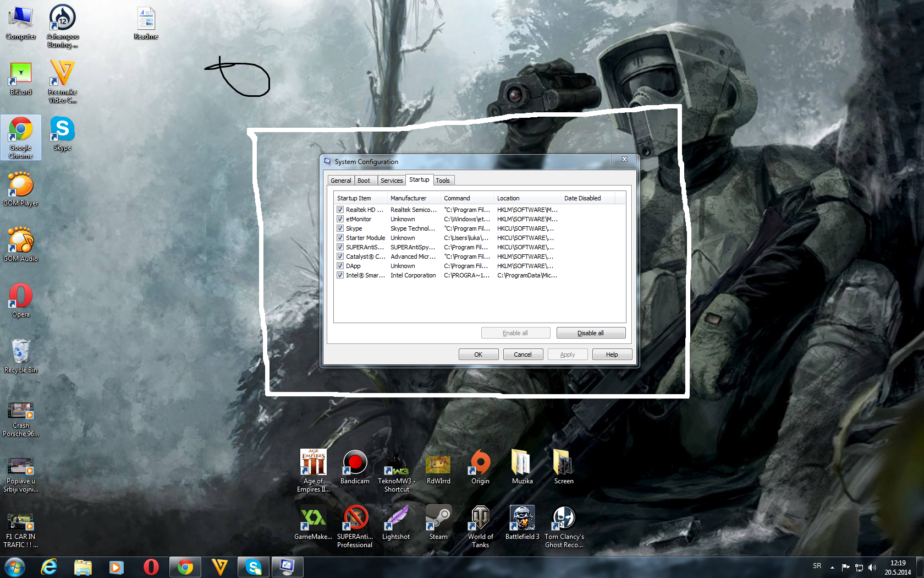Select the Crash Porsche video file
924x578 pixels.
coord(21,419)
